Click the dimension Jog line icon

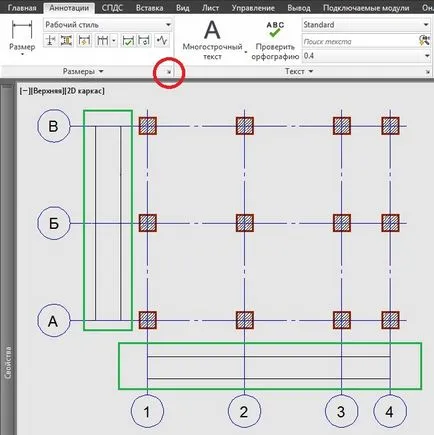tap(162, 41)
